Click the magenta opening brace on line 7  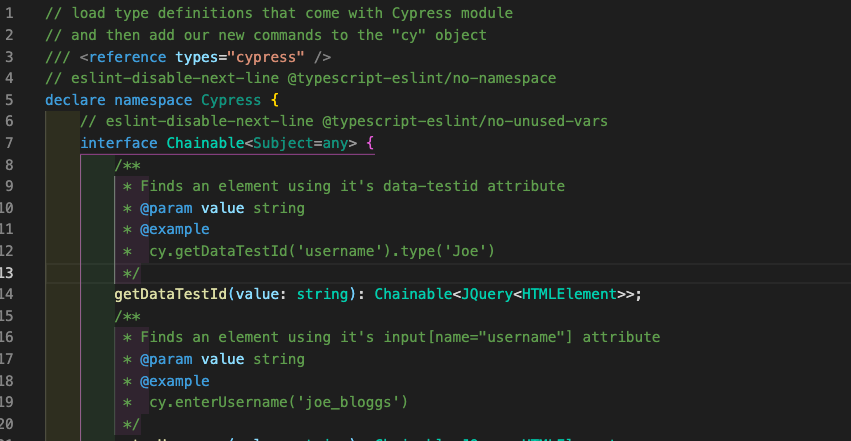pyautogui.click(x=370, y=143)
